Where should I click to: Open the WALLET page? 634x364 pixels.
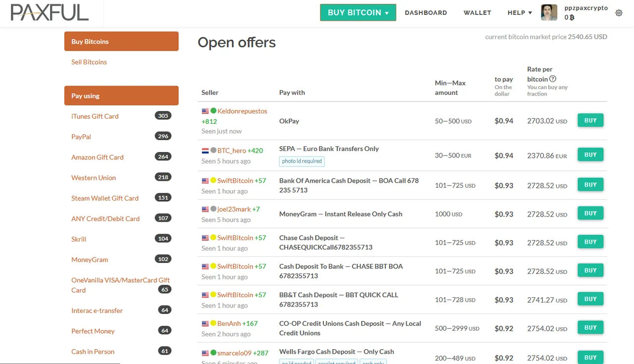point(477,13)
